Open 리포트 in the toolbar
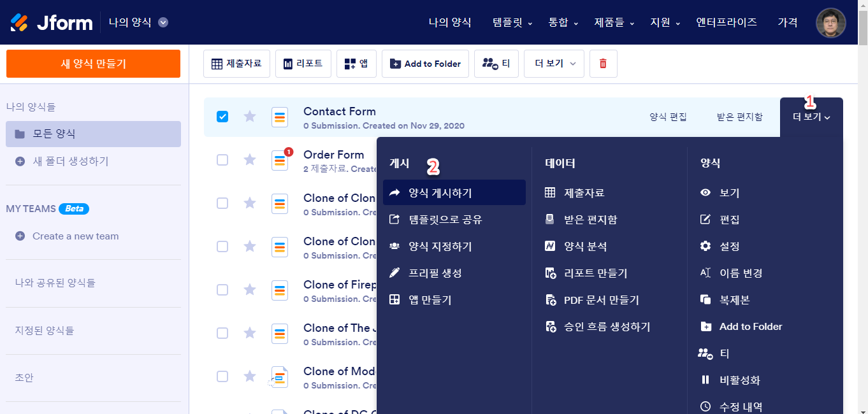 click(x=303, y=64)
